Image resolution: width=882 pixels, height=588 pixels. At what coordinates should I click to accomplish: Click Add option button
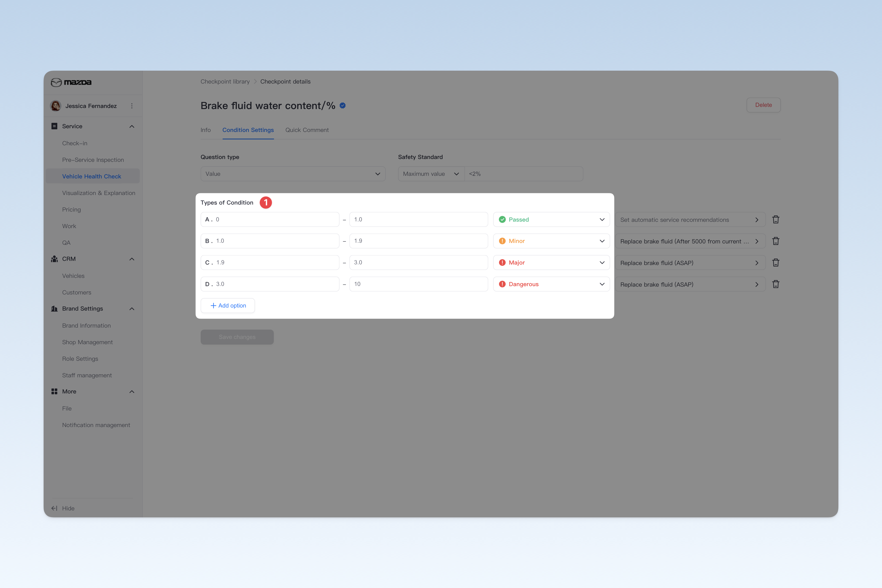click(x=228, y=306)
